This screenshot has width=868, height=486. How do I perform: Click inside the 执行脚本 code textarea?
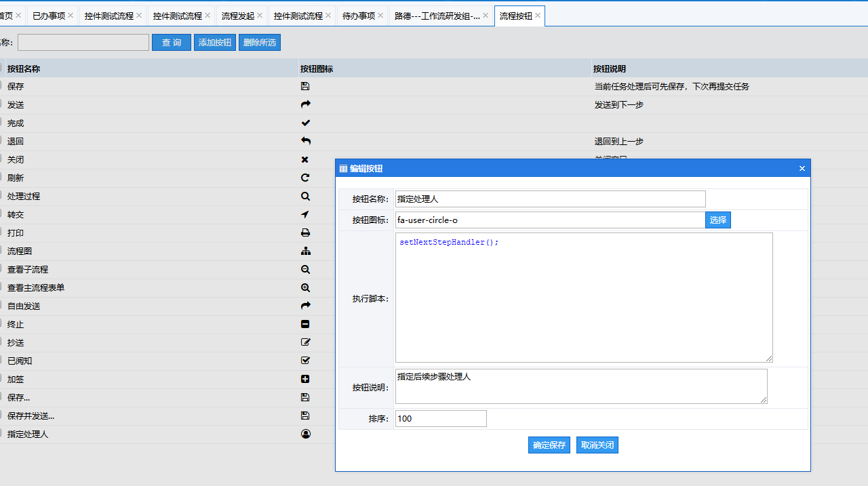tap(584, 298)
